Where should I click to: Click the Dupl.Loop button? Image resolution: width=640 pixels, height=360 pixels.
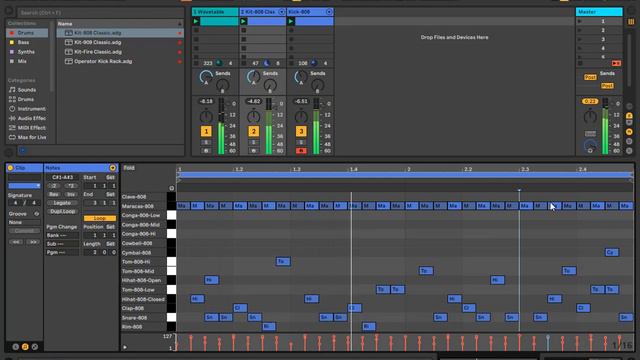tap(62, 211)
